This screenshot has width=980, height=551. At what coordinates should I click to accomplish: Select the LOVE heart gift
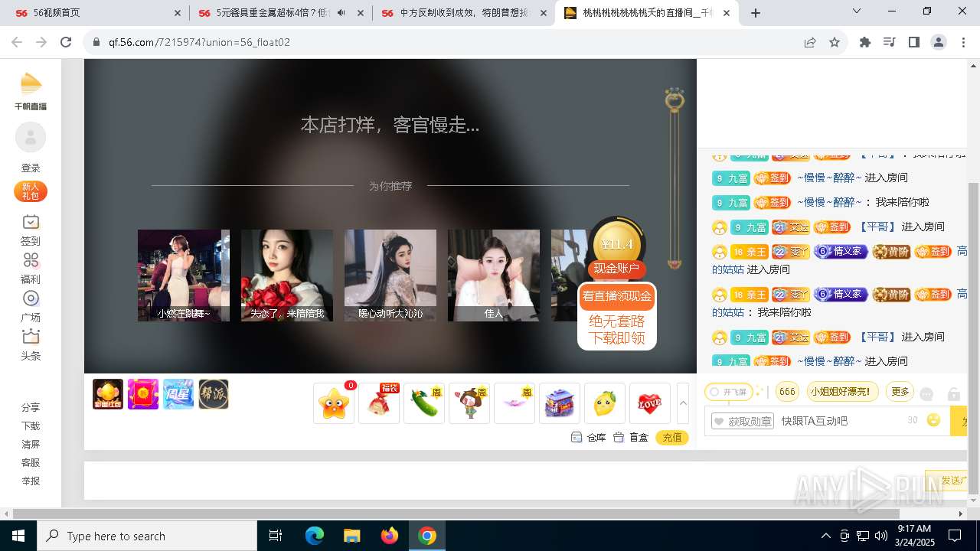[650, 403]
